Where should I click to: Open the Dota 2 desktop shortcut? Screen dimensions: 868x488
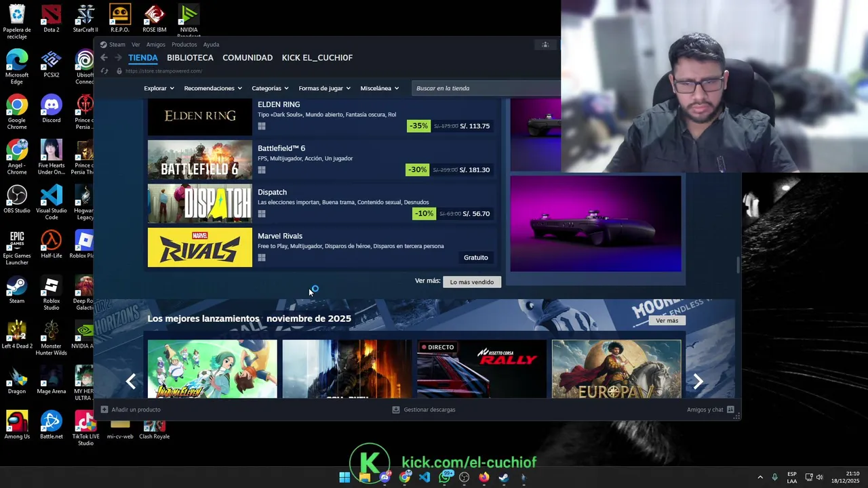[x=51, y=18]
